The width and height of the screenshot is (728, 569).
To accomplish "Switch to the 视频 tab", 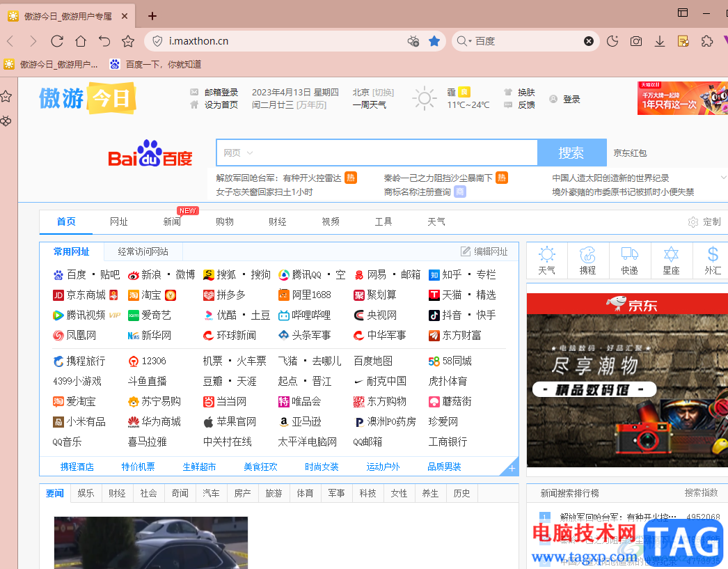I will [x=331, y=221].
